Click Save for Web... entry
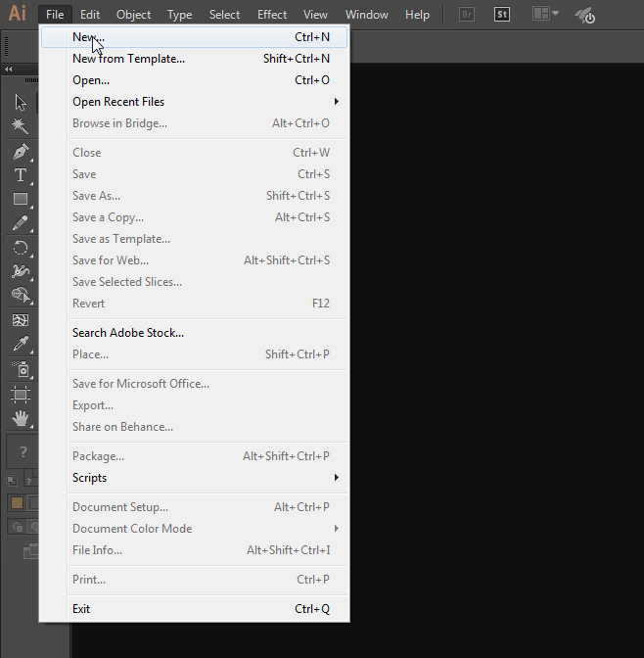The height and width of the screenshot is (658, 644). tap(194, 260)
